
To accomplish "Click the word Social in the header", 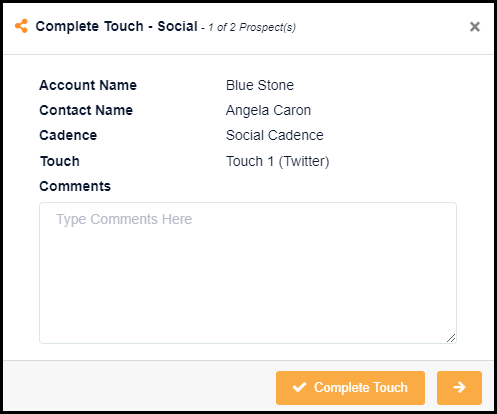I will point(178,26).
